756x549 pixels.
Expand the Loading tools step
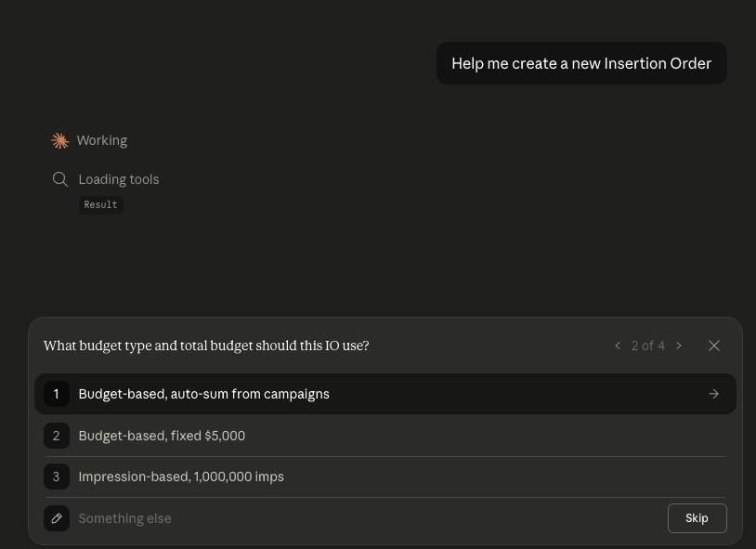tap(119, 179)
